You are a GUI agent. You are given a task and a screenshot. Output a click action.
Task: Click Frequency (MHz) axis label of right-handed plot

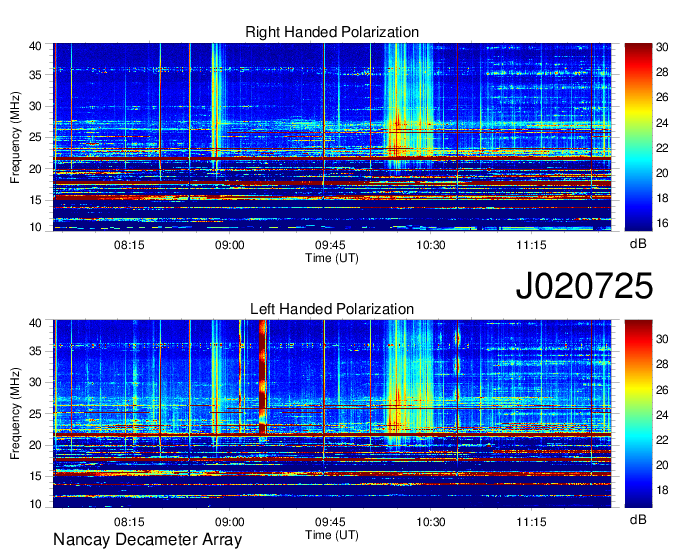point(15,137)
